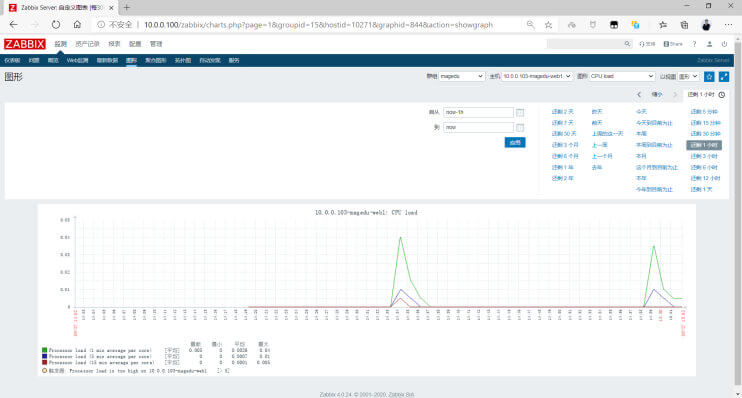Add graph to favourites with star button
The image size is (742, 398).
pyautogui.click(x=709, y=76)
